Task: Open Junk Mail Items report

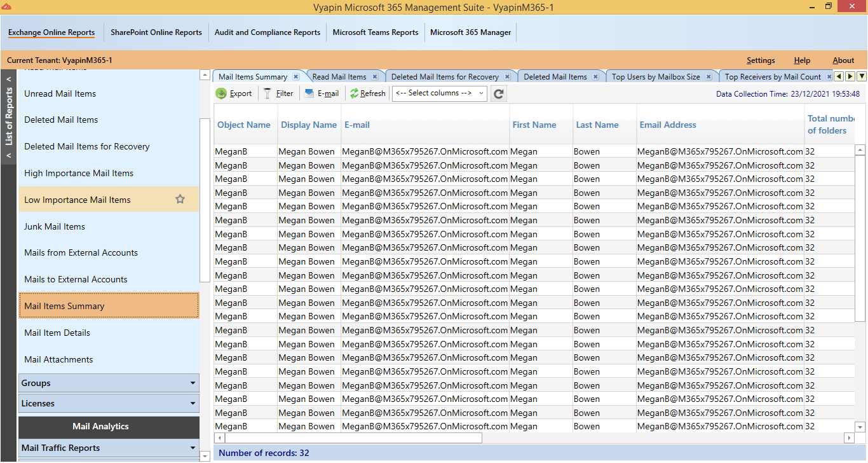Action: pyautogui.click(x=109, y=226)
